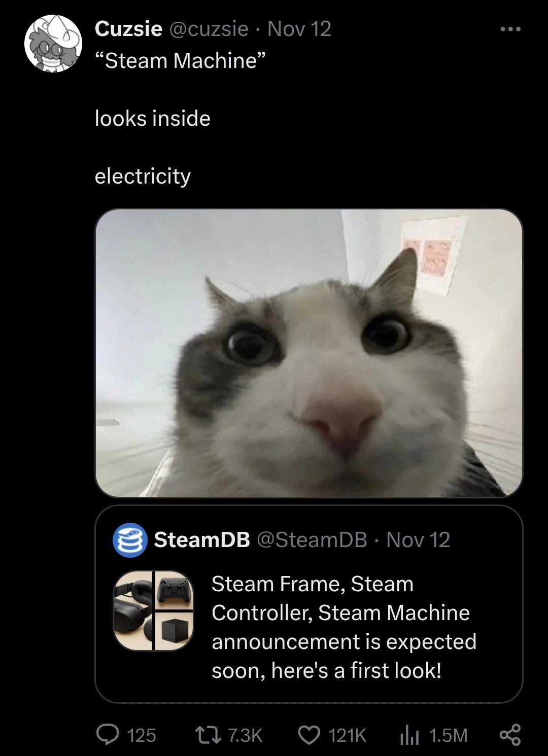Open the Cuzsie display name
This screenshot has width=548, height=756.
click(x=128, y=29)
